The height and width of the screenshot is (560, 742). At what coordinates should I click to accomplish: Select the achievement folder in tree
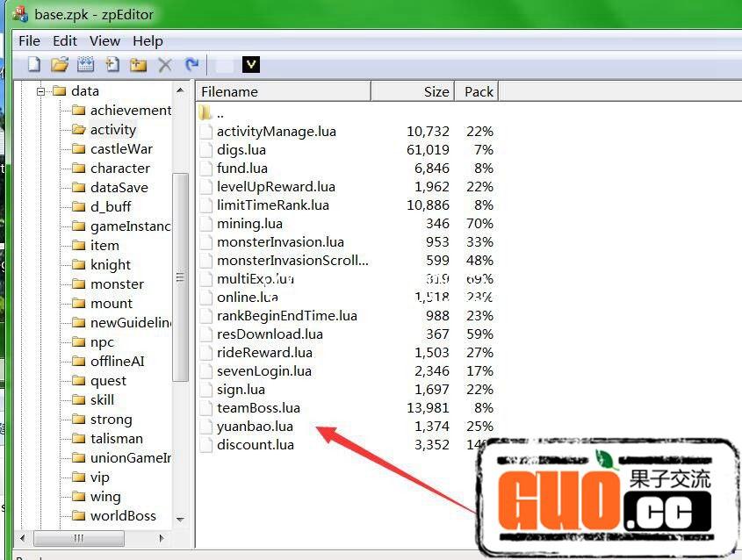[x=130, y=110]
